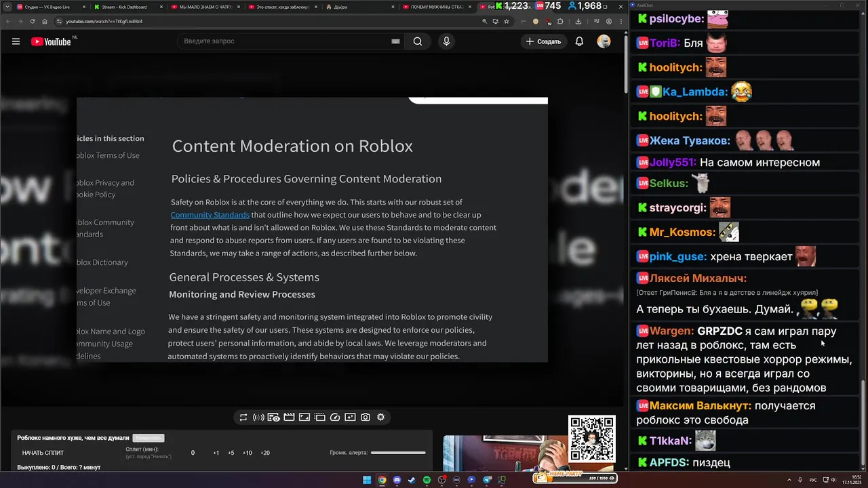
Task: Click the dashed filmstrip icon in player toolbar
Action: pos(320,418)
